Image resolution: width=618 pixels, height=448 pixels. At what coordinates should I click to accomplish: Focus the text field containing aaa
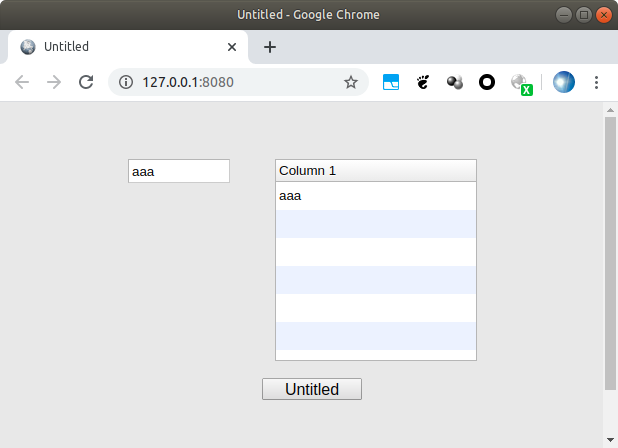(x=179, y=171)
